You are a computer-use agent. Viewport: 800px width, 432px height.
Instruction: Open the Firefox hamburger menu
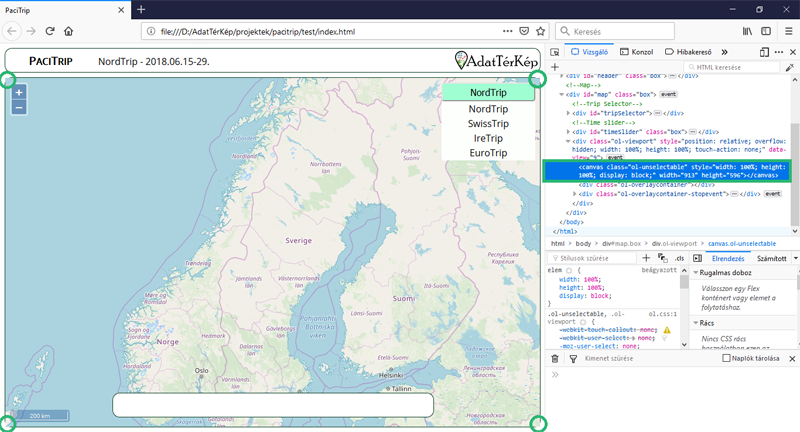(x=789, y=31)
